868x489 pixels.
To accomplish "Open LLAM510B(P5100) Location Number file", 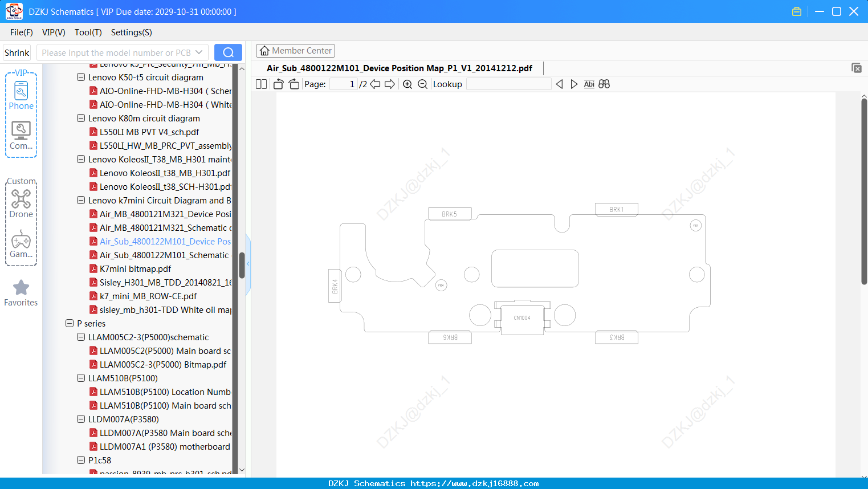I will [165, 392].
